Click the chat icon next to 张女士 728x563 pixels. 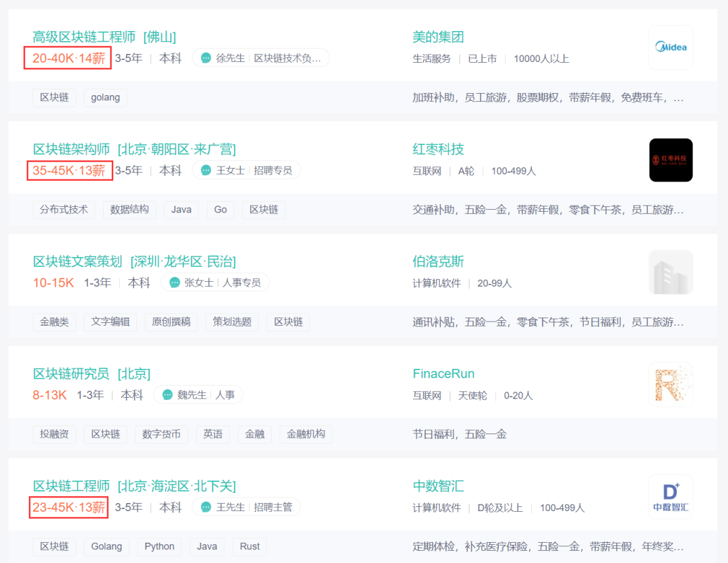click(x=175, y=283)
